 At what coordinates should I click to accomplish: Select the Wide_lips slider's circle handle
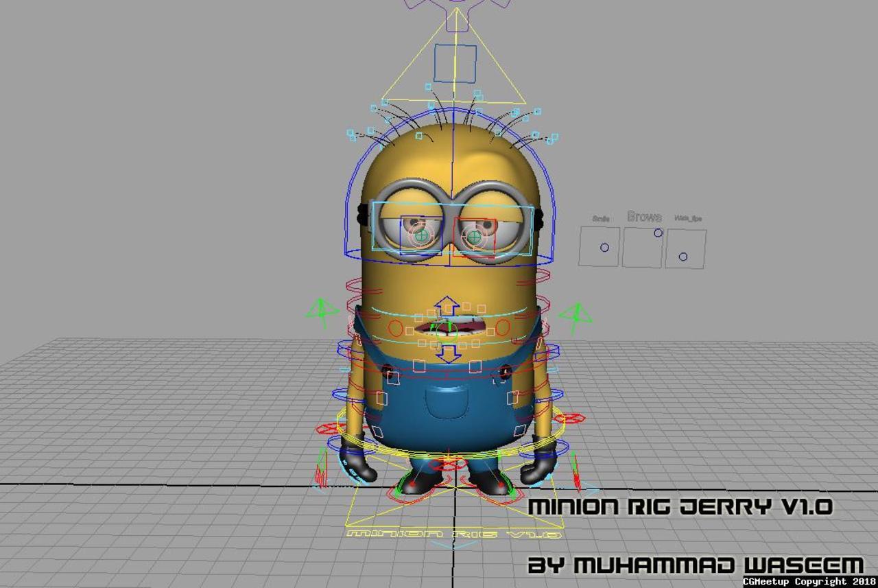point(683,257)
